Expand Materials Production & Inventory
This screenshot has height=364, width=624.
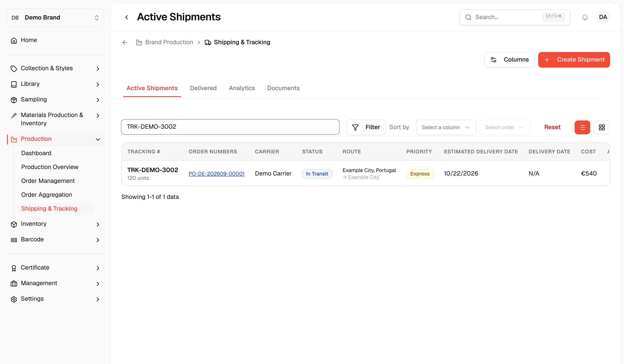(x=55, y=119)
